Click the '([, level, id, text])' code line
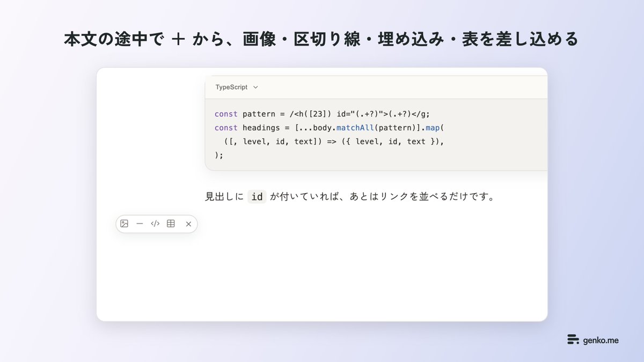Viewport: 644px width, 362px height. (x=335, y=142)
